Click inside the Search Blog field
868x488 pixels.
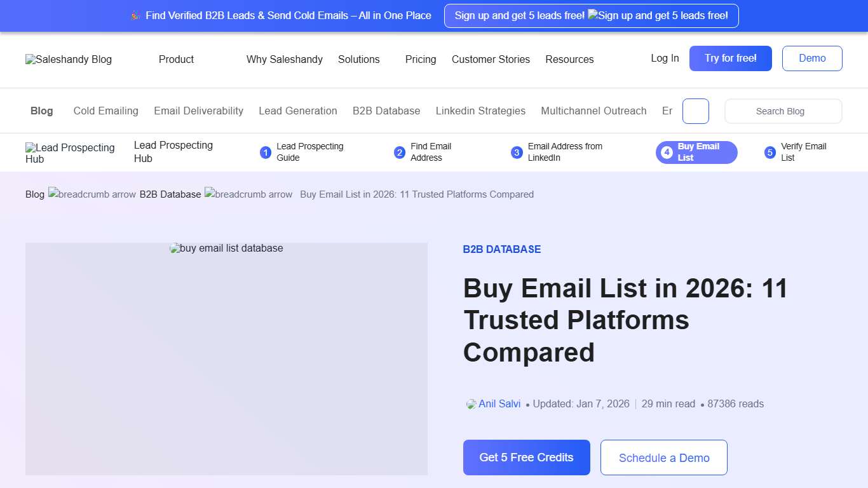[x=783, y=111]
